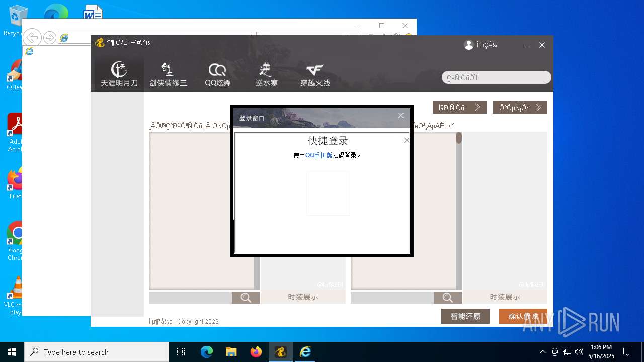Click the second dark button with double chevron

pyautogui.click(x=520, y=107)
